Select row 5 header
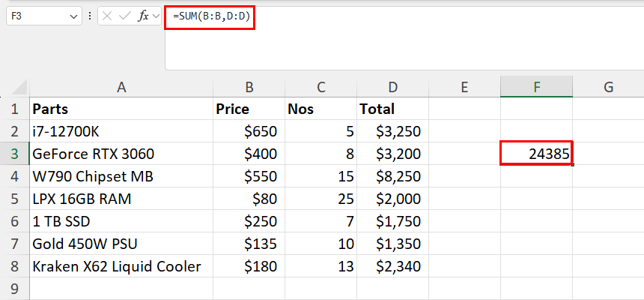The image size is (644, 300). click(15, 199)
